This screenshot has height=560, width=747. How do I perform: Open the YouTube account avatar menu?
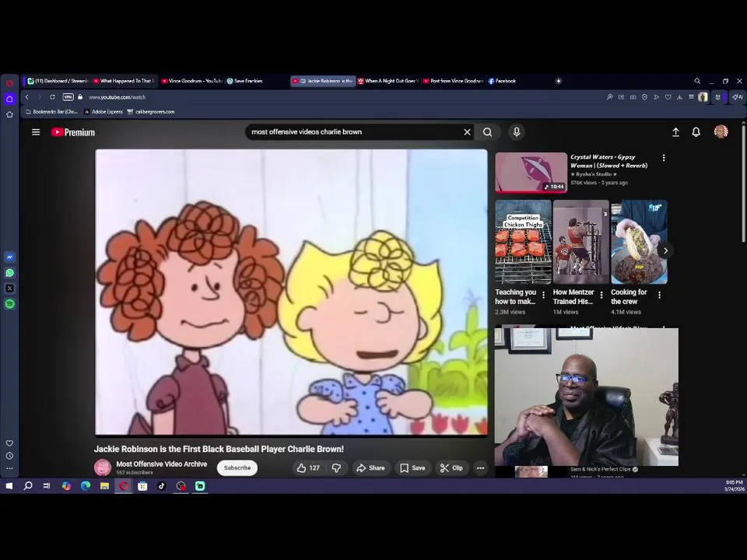pos(721,131)
